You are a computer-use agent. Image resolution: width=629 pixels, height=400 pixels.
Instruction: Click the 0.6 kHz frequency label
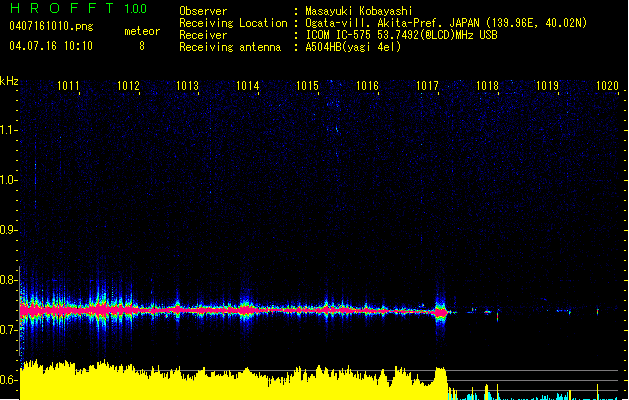[x=8, y=380]
